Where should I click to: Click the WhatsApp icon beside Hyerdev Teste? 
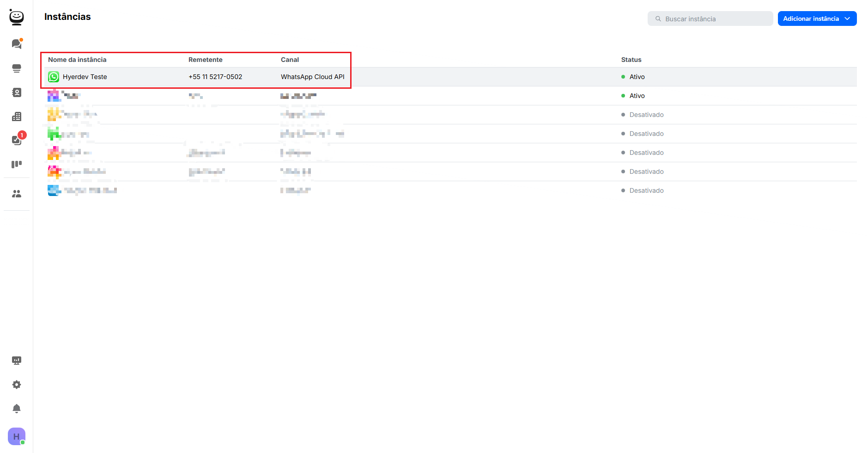pyautogui.click(x=54, y=77)
